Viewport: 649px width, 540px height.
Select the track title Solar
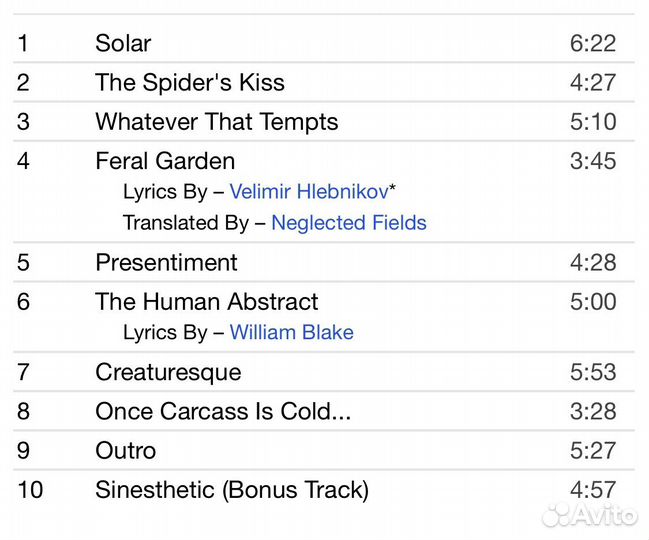pyautogui.click(x=123, y=43)
